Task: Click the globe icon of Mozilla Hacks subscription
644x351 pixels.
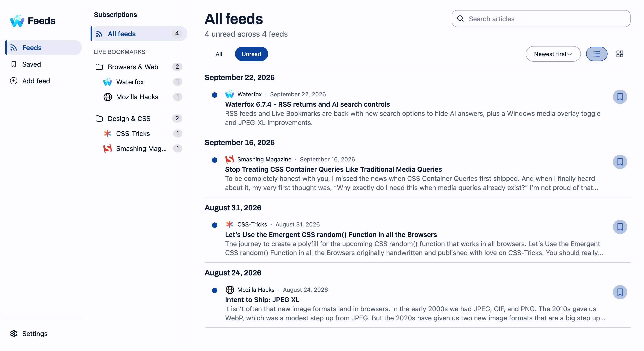Action: [108, 97]
